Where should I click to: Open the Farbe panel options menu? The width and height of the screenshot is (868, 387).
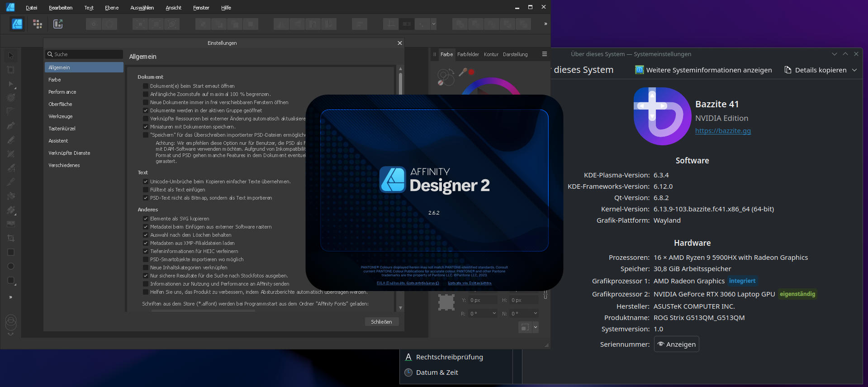545,54
